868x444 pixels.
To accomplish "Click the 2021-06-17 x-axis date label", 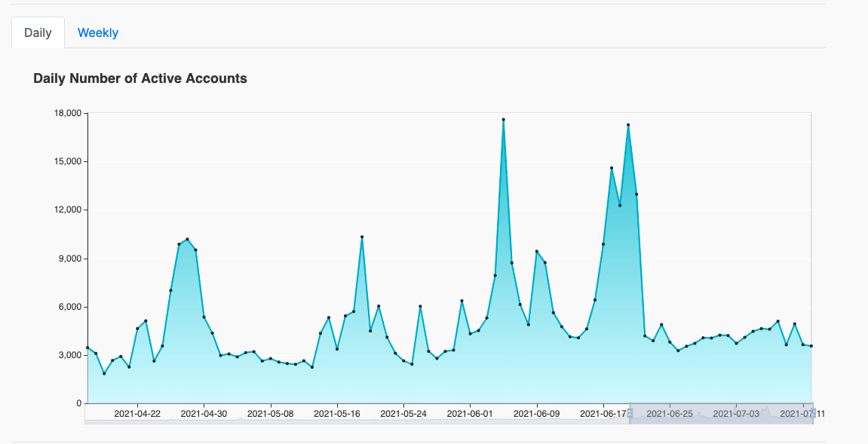I will (x=603, y=414).
